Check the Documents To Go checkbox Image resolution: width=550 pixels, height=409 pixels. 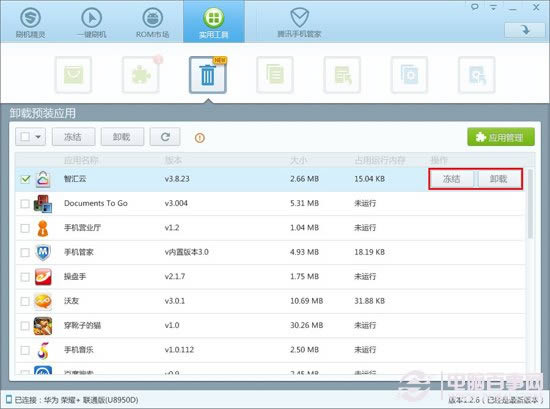pyautogui.click(x=25, y=203)
